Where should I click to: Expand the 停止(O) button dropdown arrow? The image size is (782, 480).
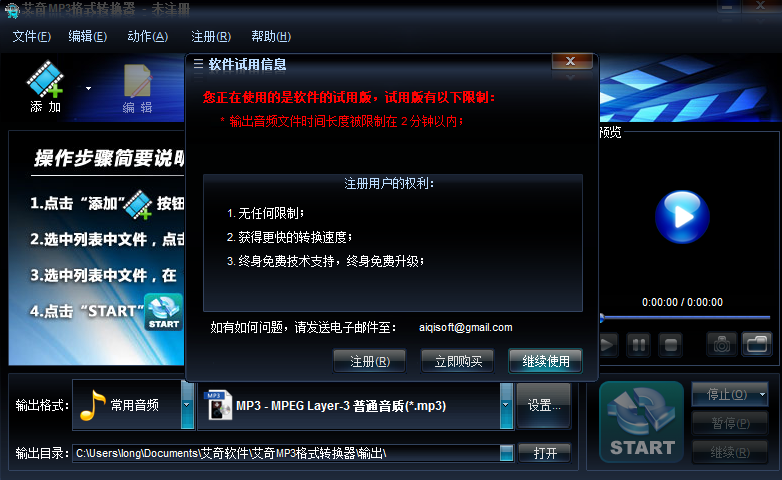(762, 395)
